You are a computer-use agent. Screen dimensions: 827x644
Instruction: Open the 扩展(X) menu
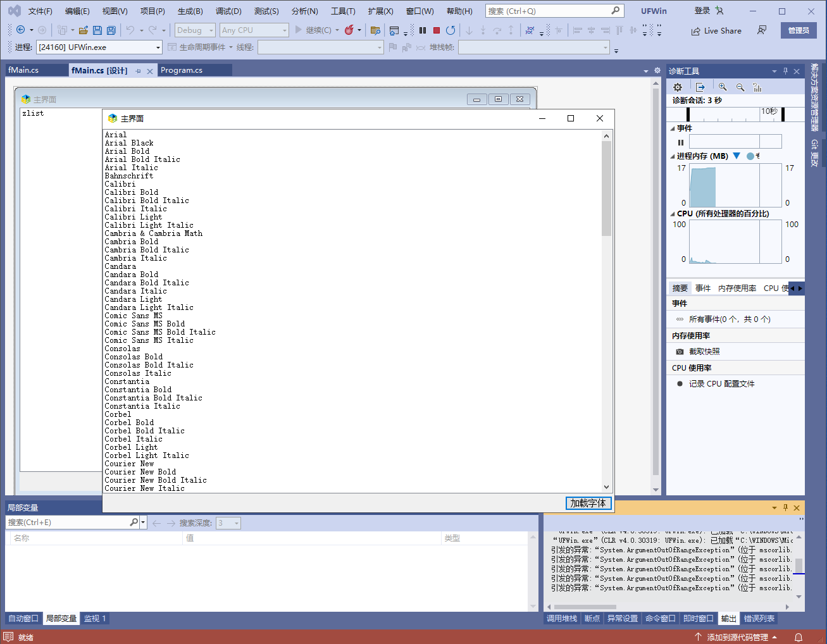click(380, 11)
